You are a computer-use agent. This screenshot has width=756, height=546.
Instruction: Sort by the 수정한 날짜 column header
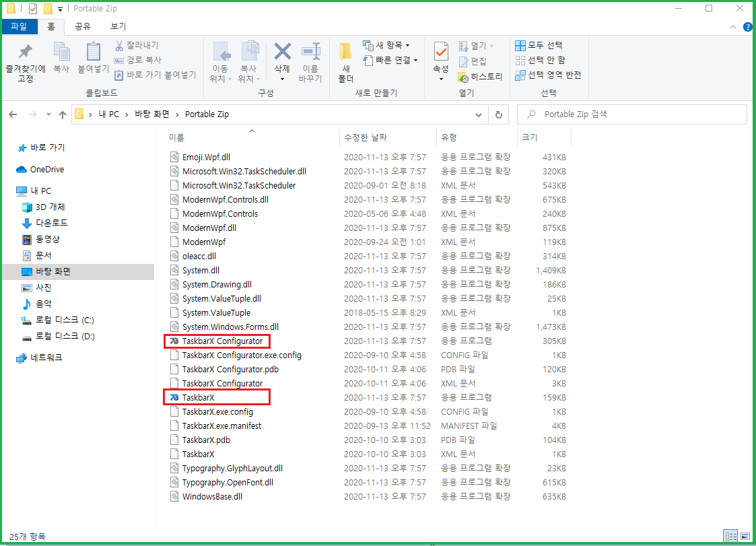coord(366,137)
